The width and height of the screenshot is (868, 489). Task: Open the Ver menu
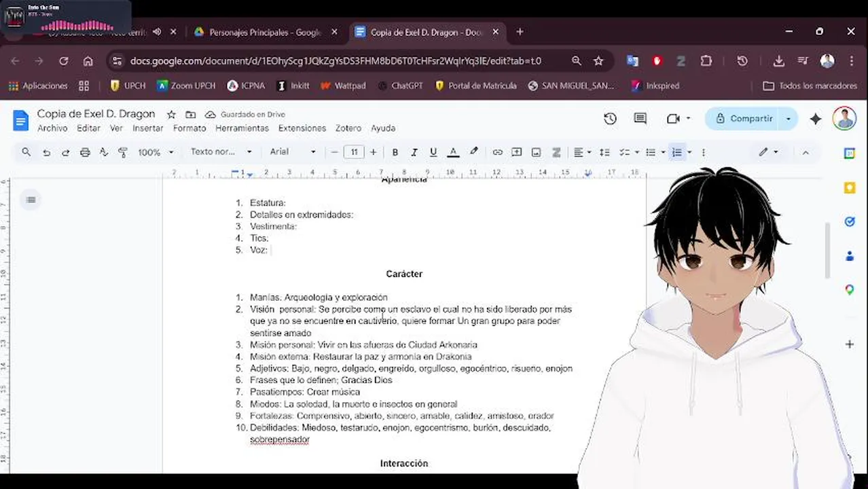[x=116, y=128]
